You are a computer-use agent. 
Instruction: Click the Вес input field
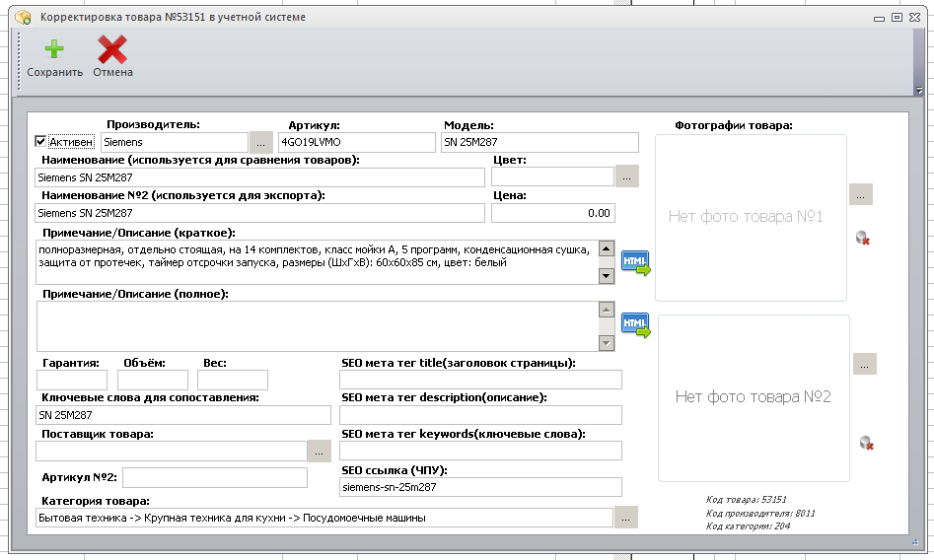pyautogui.click(x=233, y=381)
